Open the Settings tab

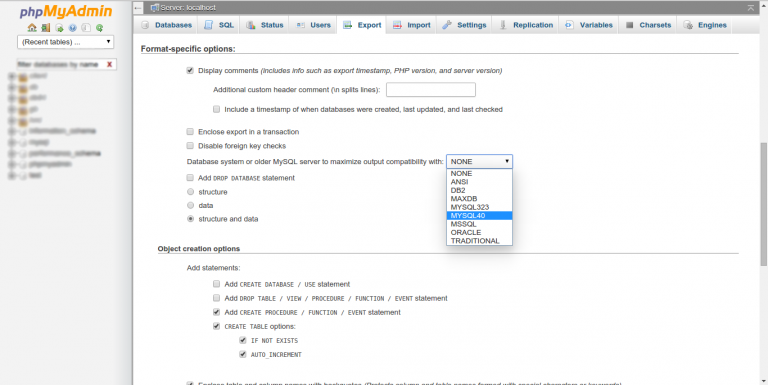[x=464, y=25]
